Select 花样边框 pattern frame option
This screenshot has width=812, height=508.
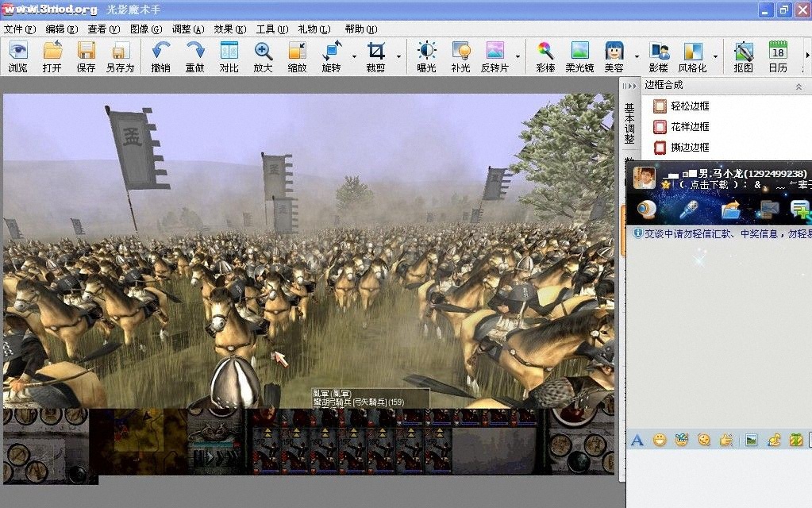[686, 127]
